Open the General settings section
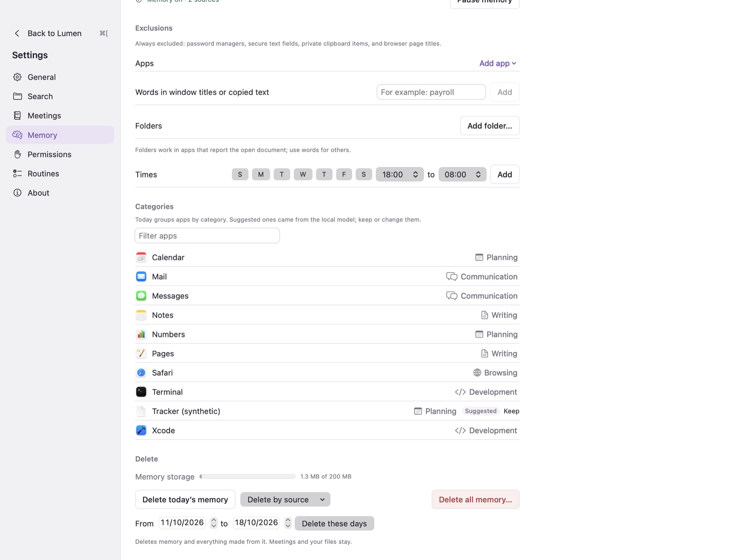 point(60,77)
